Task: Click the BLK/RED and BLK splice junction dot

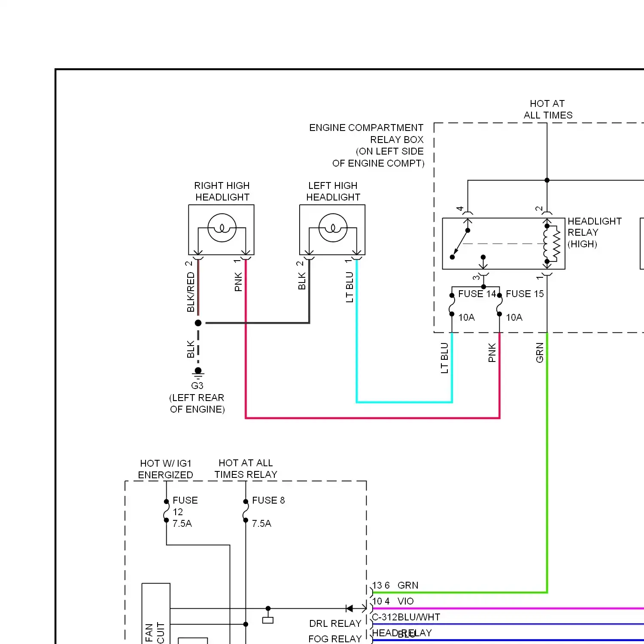Action: pyautogui.click(x=198, y=323)
